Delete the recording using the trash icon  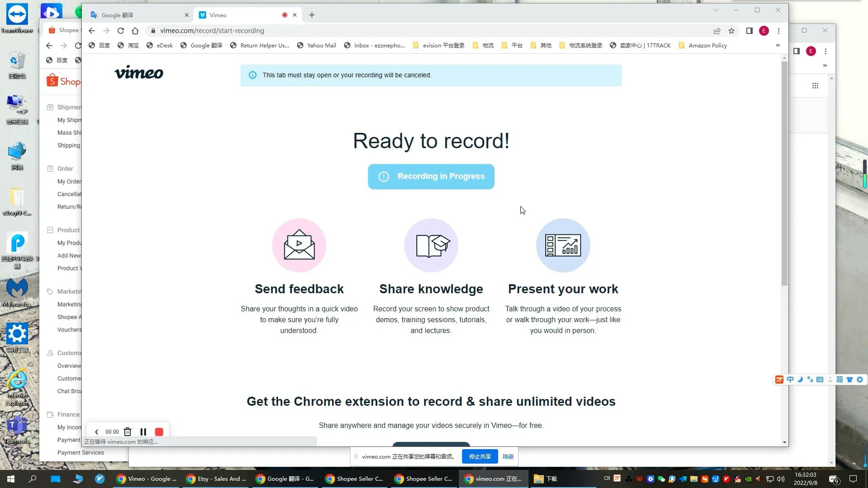(x=127, y=432)
